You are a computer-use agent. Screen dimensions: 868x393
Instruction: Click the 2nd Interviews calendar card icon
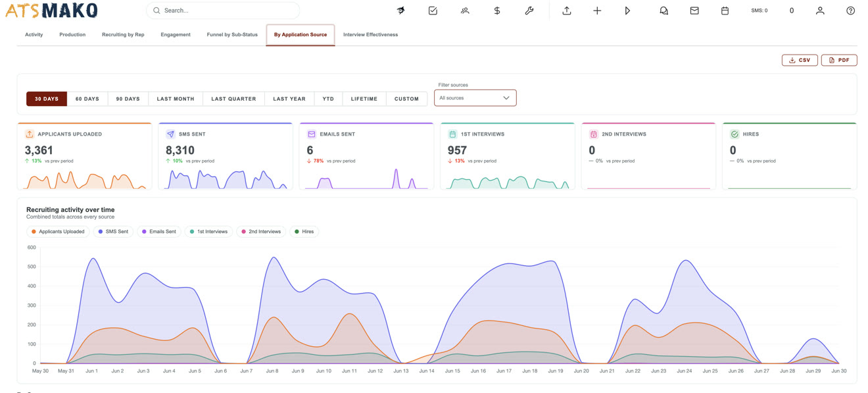point(593,134)
